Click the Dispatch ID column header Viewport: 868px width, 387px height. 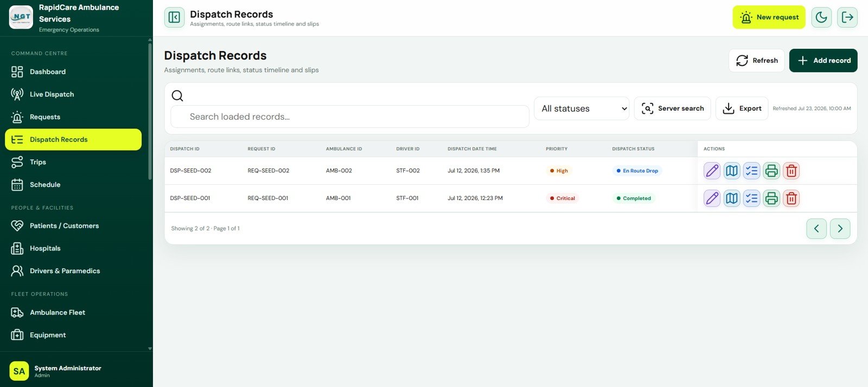184,149
